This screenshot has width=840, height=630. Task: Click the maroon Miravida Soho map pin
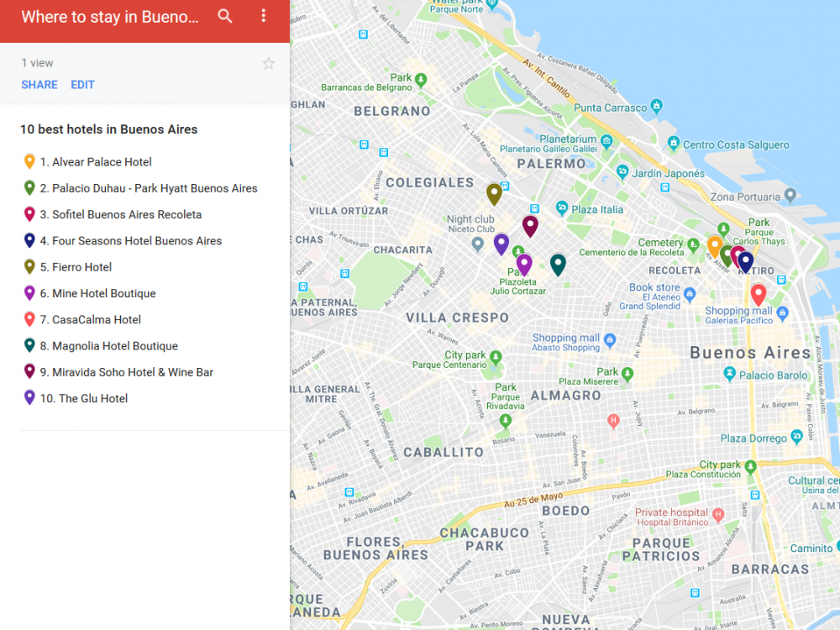click(530, 225)
